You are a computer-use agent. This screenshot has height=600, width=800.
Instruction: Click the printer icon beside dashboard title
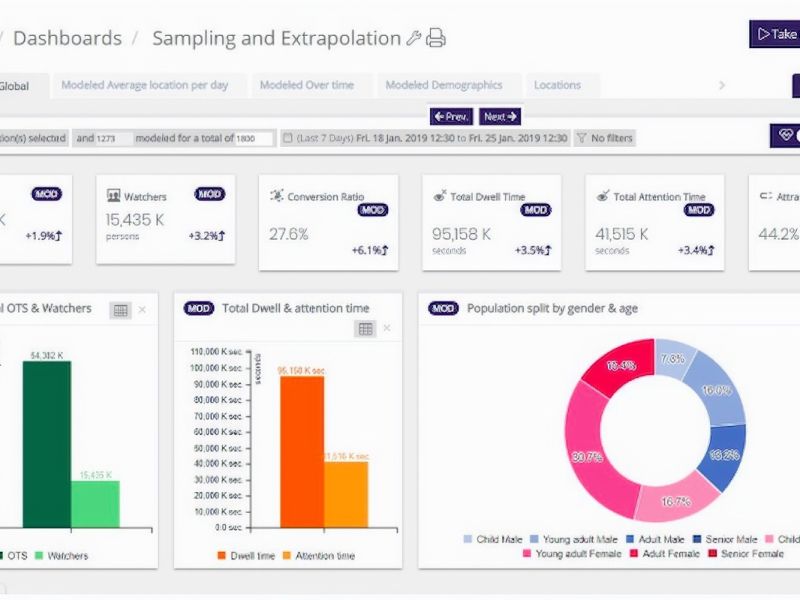coord(436,38)
